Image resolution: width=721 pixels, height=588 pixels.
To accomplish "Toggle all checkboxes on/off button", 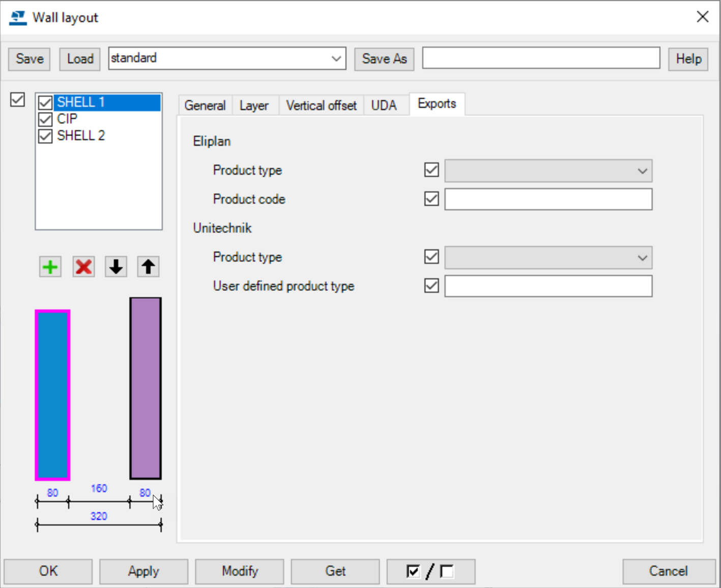I will coord(430,571).
